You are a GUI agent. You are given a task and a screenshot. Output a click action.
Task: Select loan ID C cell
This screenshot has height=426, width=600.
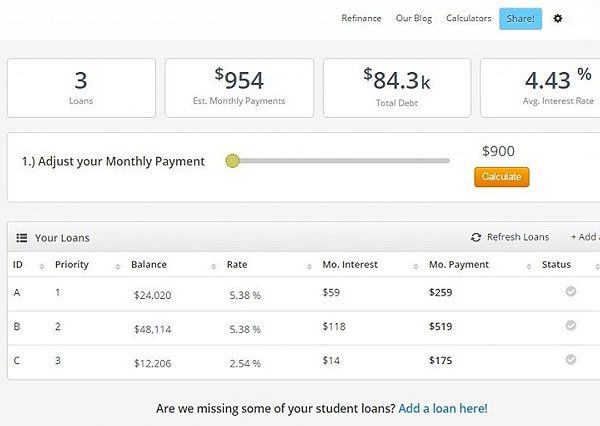(x=17, y=361)
